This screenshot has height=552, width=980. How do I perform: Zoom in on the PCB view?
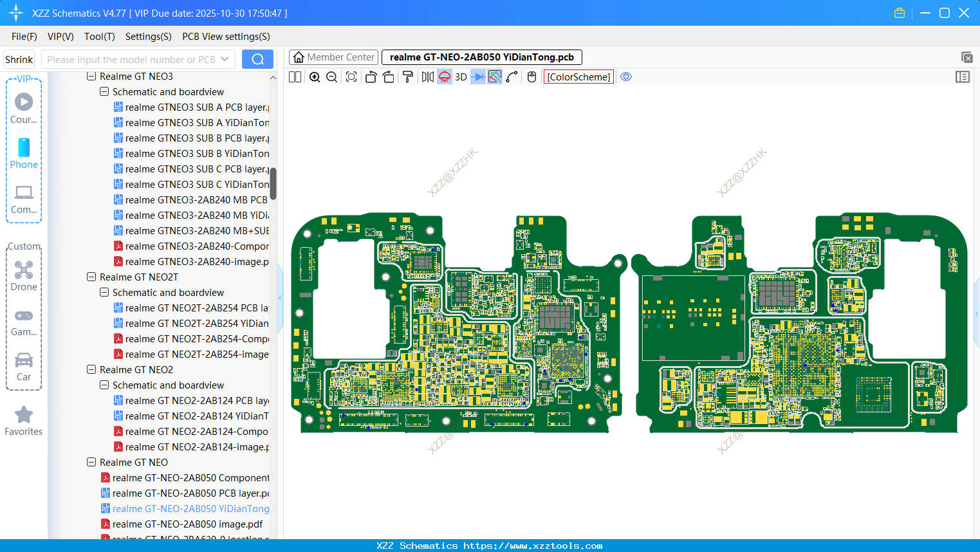pos(315,77)
